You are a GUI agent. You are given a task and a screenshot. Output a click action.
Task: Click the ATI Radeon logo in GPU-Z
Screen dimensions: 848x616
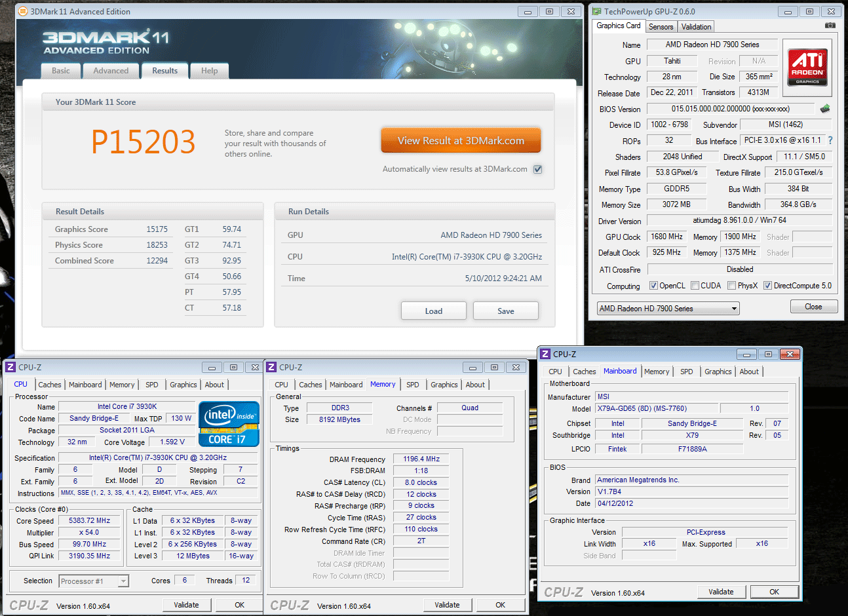click(x=807, y=68)
